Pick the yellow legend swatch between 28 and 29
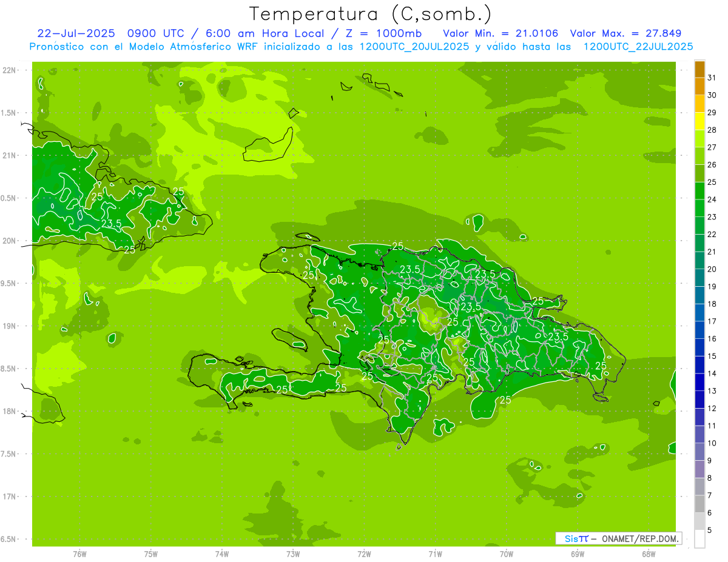 pyautogui.click(x=699, y=122)
